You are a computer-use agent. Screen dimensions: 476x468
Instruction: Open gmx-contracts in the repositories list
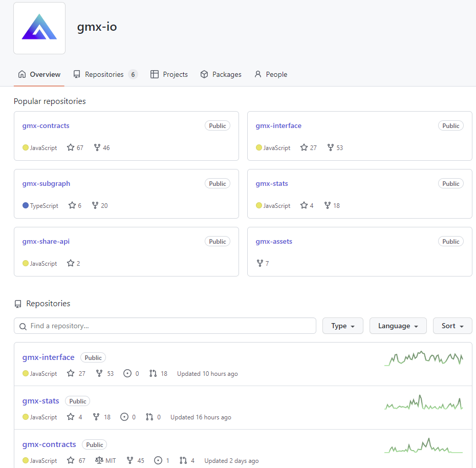coord(49,444)
